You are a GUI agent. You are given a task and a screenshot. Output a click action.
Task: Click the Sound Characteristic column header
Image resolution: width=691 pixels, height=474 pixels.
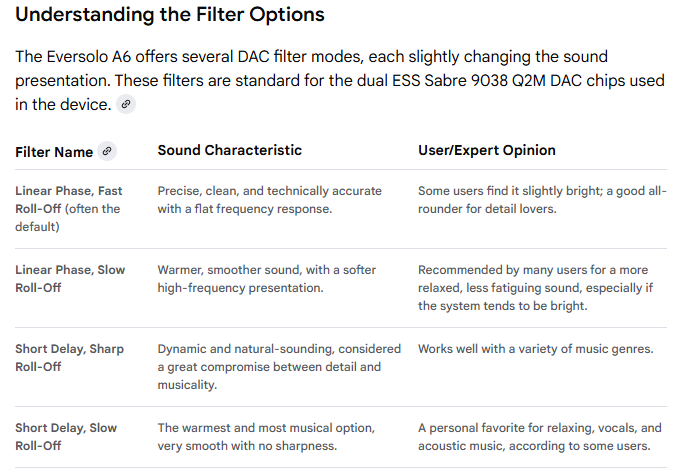(229, 151)
